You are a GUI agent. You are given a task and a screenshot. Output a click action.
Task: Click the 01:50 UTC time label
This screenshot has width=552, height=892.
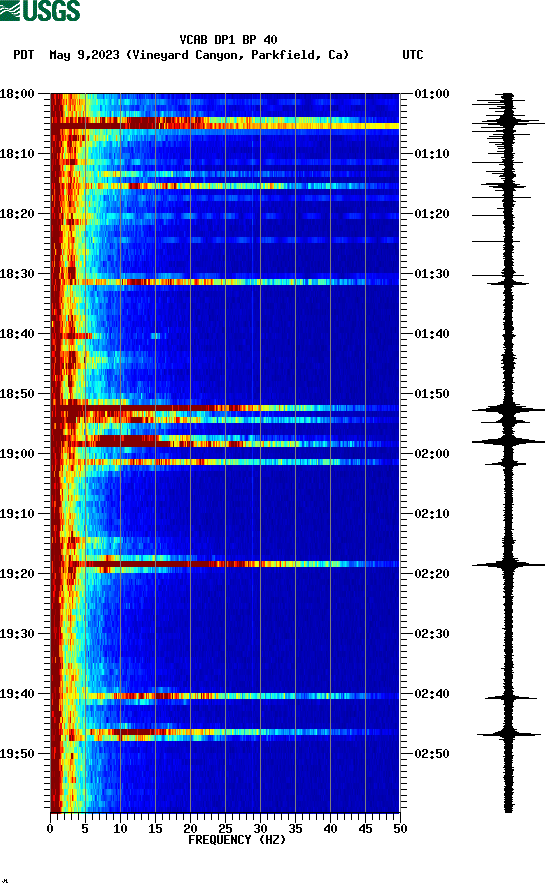[x=432, y=394]
